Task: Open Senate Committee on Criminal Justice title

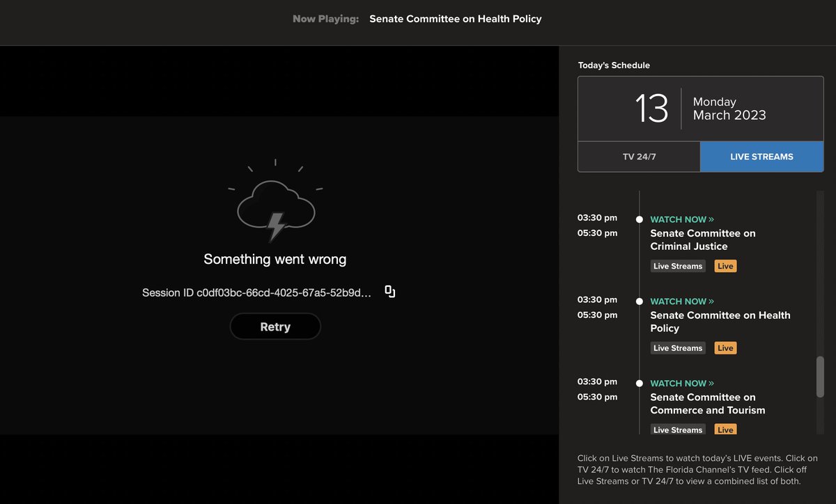Action: pos(703,239)
